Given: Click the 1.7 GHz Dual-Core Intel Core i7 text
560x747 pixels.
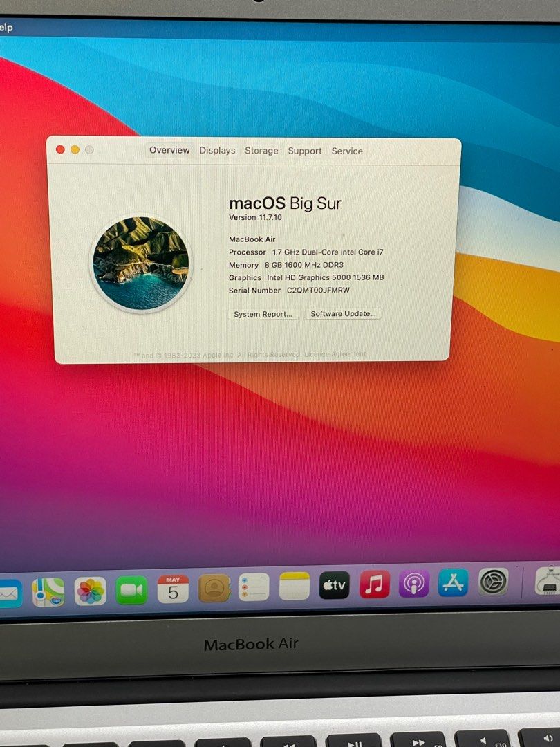Looking at the screenshot, I should [x=328, y=252].
